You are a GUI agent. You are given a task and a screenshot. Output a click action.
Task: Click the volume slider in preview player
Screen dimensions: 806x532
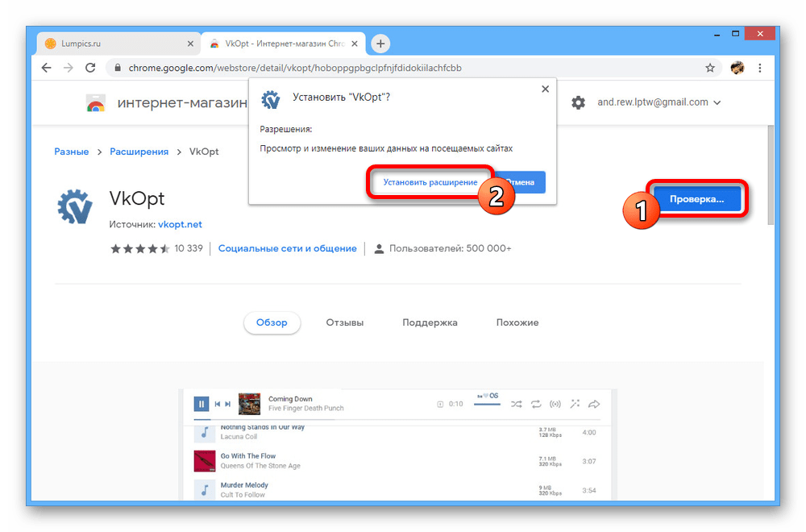tap(487, 405)
